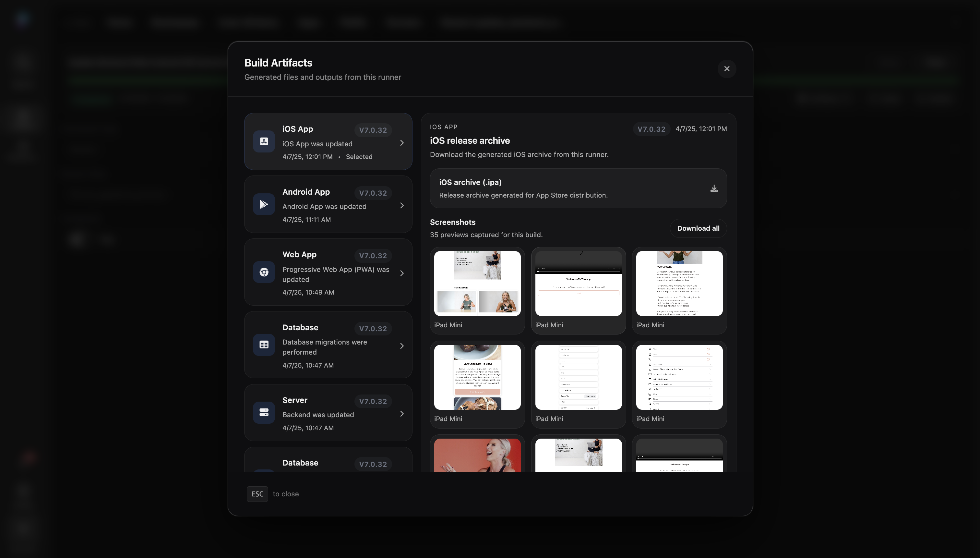Select the iOS App artifact title
Image resolution: width=980 pixels, height=558 pixels.
click(298, 129)
